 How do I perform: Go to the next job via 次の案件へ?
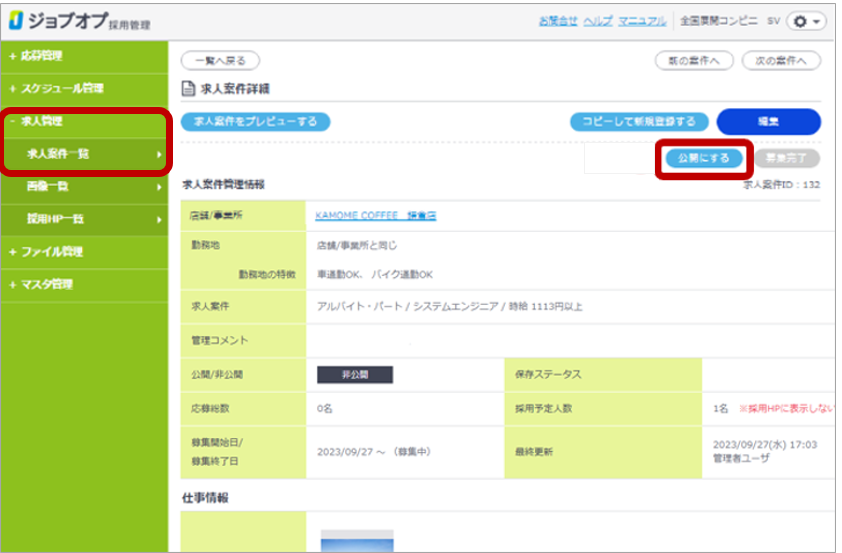[x=781, y=61]
